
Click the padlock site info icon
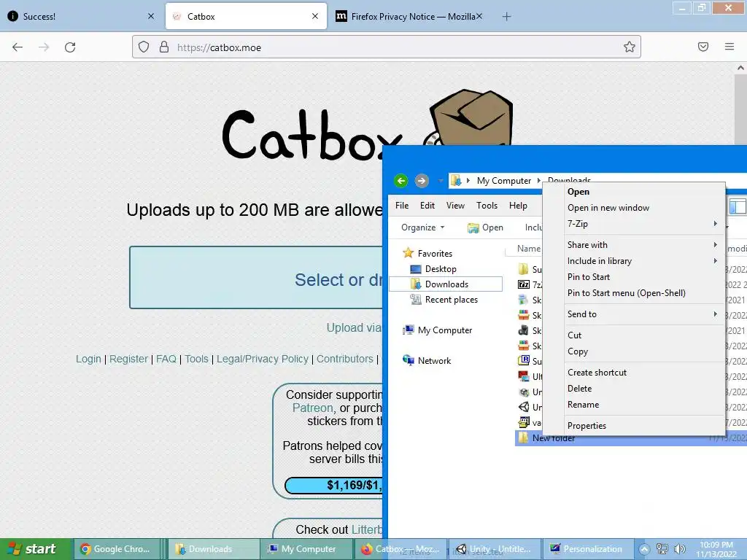pos(164,47)
